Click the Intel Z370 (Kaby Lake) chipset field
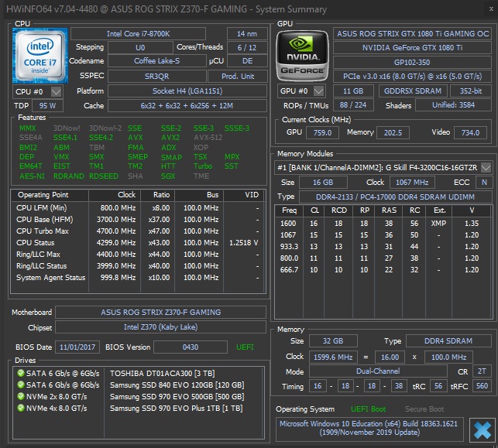498x448 pixels. pyautogui.click(x=160, y=327)
